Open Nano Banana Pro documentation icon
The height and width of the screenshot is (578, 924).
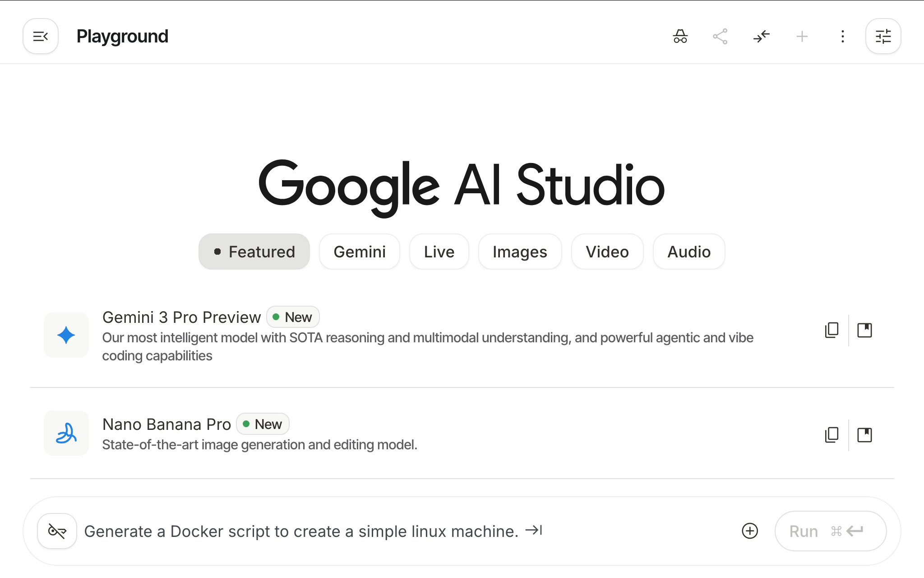(x=864, y=435)
